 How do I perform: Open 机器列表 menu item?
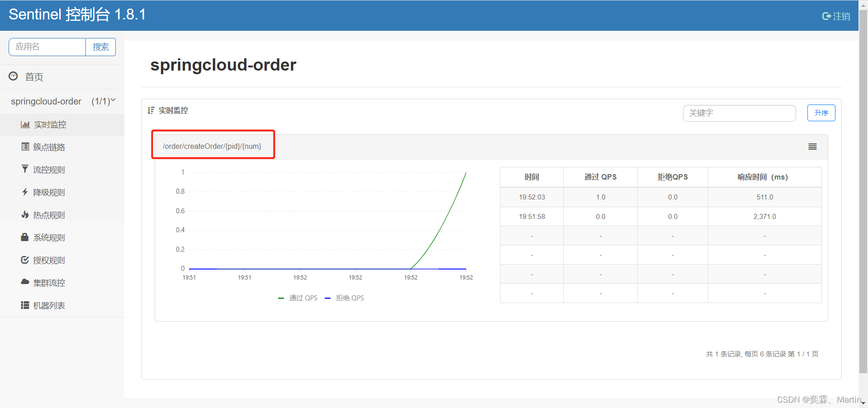pos(49,305)
